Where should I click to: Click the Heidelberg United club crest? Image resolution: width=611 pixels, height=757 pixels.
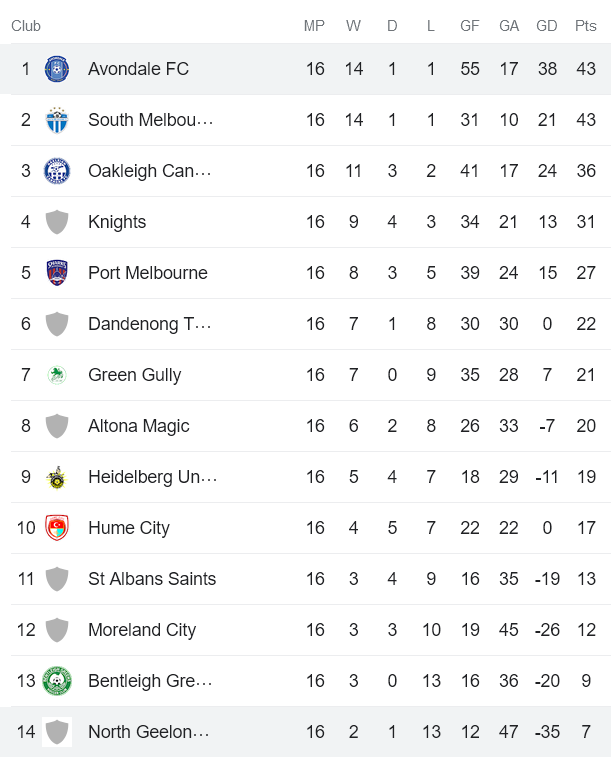tap(57, 477)
